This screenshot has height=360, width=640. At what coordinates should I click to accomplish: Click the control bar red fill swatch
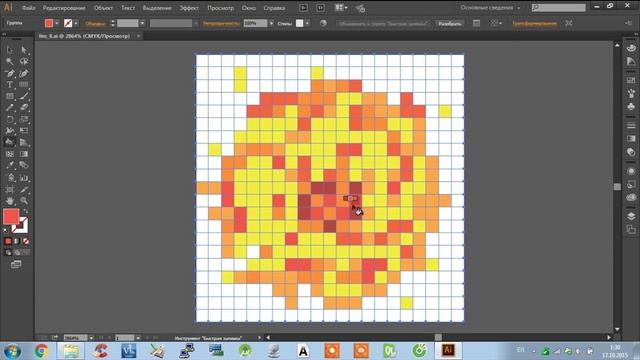[x=49, y=23]
